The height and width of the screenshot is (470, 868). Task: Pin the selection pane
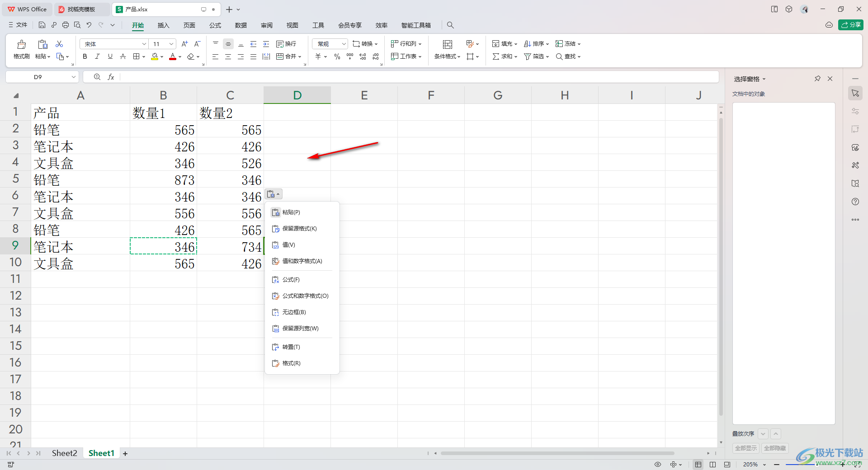(x=817, y=79)
